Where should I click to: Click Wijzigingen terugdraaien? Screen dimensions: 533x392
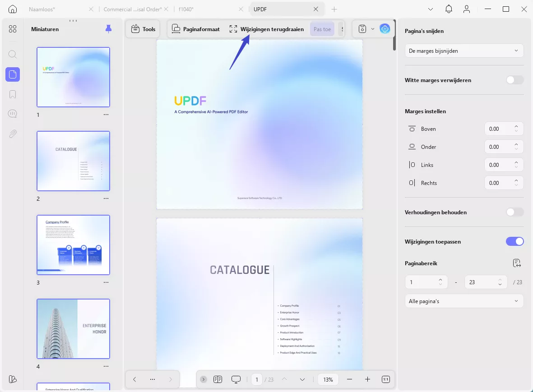tap(267, 29)
